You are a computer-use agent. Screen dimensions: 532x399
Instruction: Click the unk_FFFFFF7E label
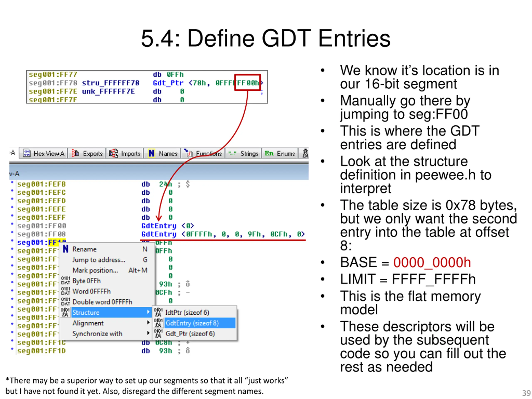108,92
